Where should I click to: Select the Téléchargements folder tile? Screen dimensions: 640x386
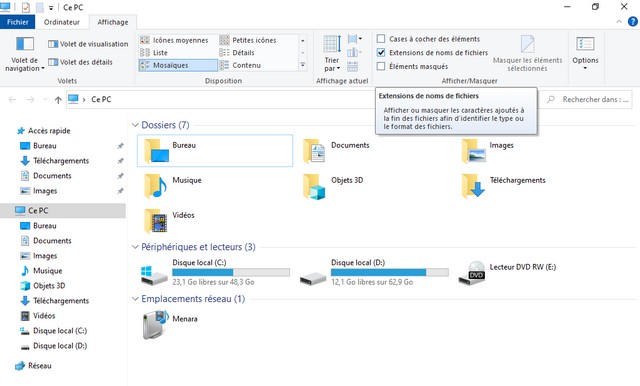pos(503,186)
